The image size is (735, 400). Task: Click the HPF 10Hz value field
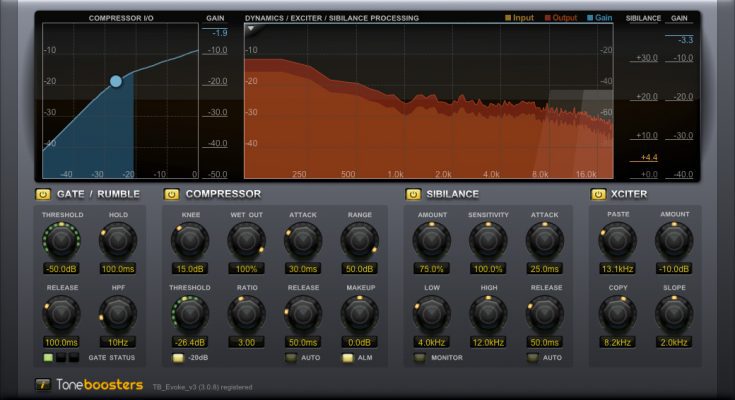coord(118,342)
